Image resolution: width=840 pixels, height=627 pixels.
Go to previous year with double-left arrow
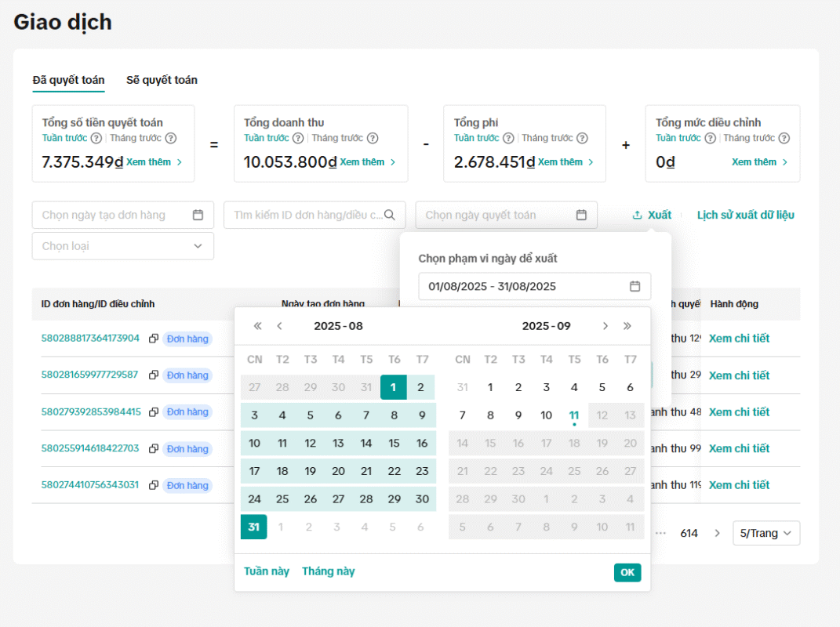coord(257,326)
